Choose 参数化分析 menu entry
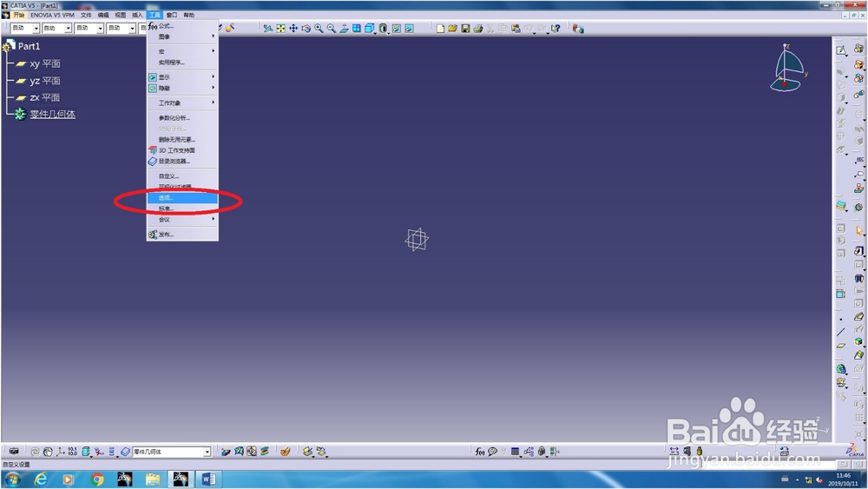This screenshot has width=868, height=489. coord(182,118)
